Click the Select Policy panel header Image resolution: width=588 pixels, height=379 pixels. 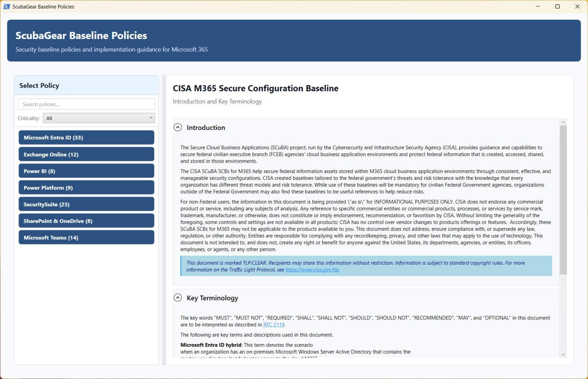[x=86, y=85]
